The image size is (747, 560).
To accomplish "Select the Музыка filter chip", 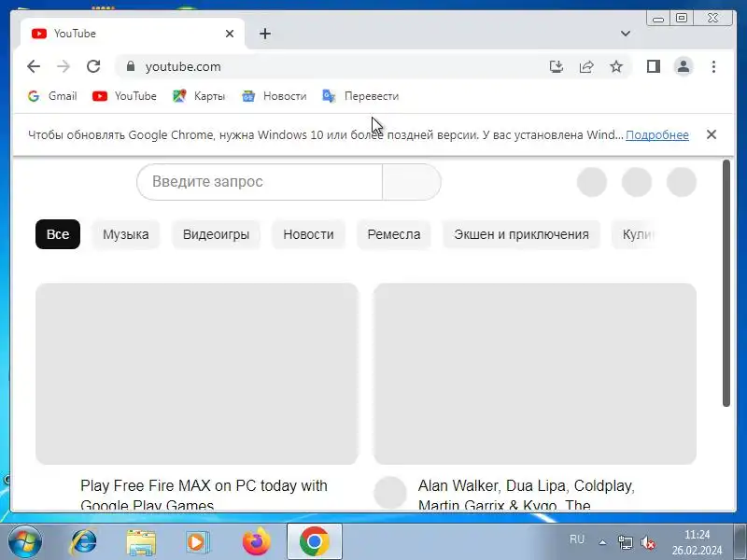I will (x=126, y=234).
